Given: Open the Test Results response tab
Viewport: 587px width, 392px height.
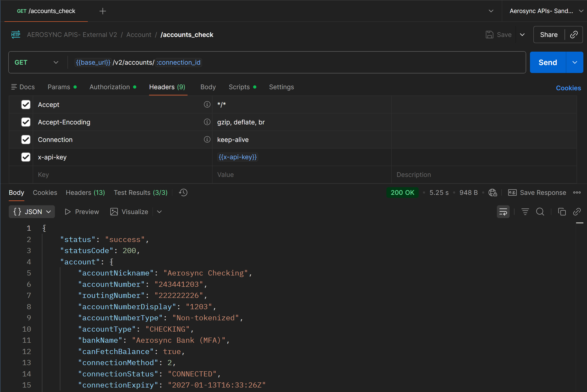Looking at the screenshot, I should click(140, 192).
